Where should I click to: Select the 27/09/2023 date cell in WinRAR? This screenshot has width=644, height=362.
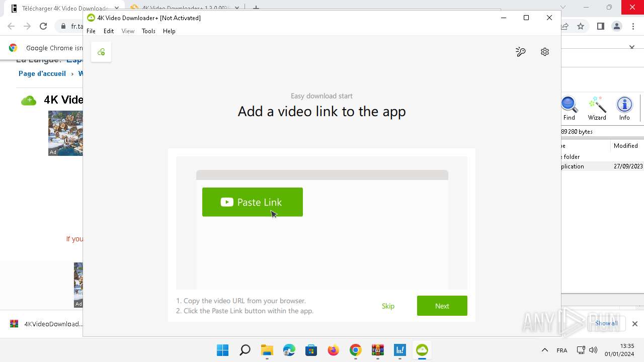pyautogui.click(x=628, y=166)
